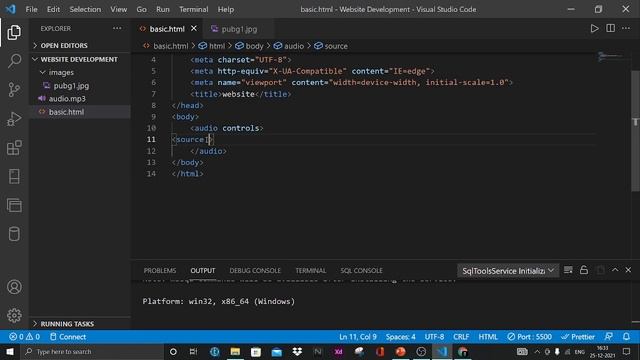
Task: Click the editor vertical scrollbar
Action: click(x=636, y=131)
